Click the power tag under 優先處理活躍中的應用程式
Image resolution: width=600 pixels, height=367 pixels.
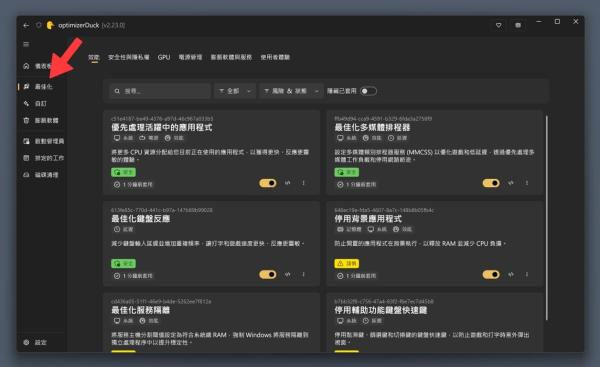148,138
